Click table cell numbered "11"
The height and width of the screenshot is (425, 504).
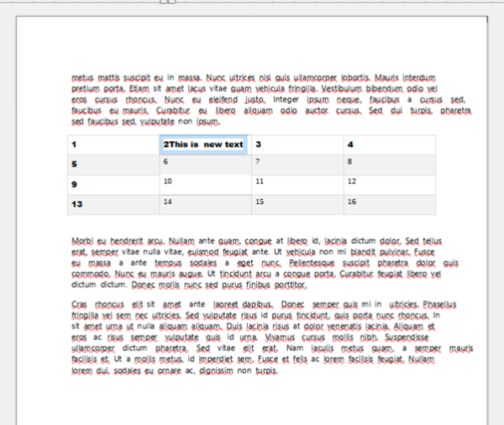point(297,185)
